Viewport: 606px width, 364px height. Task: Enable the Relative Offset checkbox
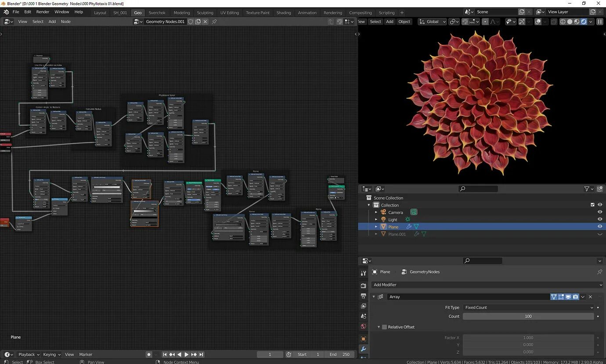(385, 327)
